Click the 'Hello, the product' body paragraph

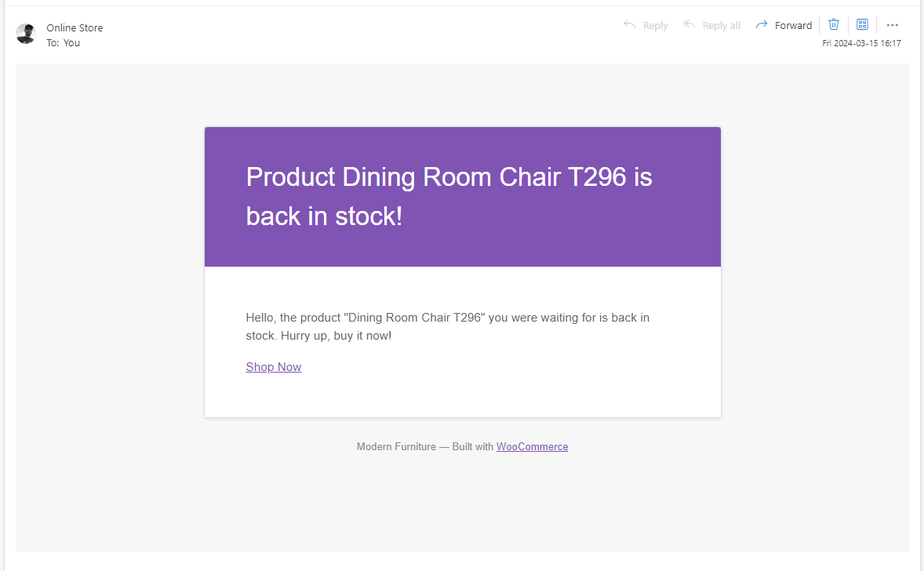(x=447, y=326)
